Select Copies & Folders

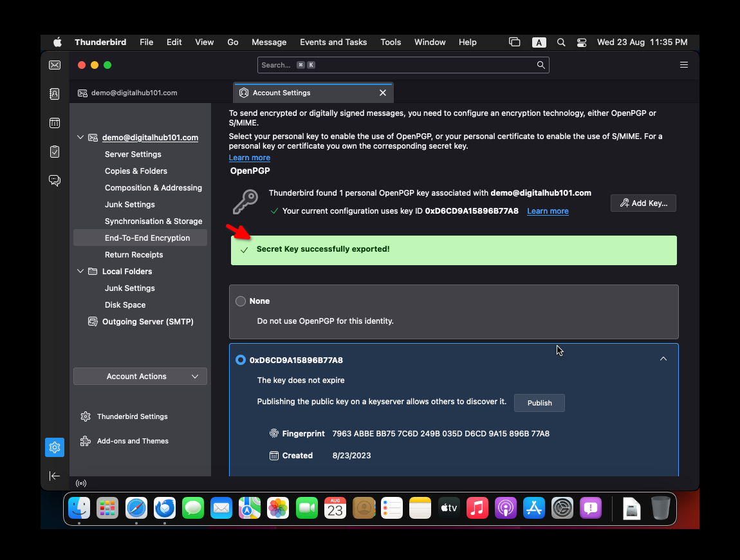(136, 171)
